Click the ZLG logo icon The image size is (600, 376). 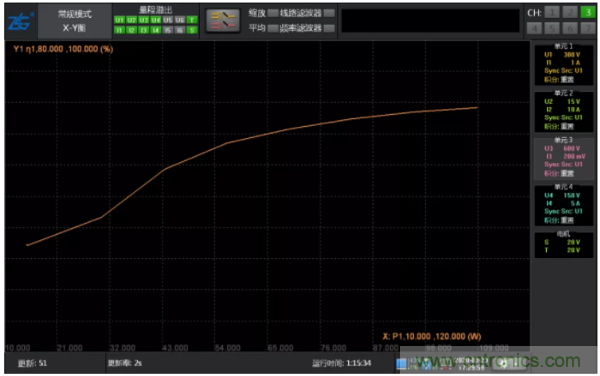[21, 21]
